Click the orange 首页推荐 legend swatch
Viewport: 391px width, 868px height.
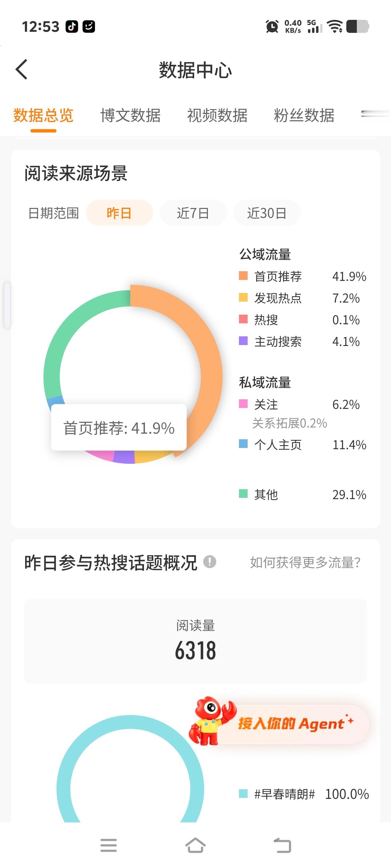coord(243,276)
